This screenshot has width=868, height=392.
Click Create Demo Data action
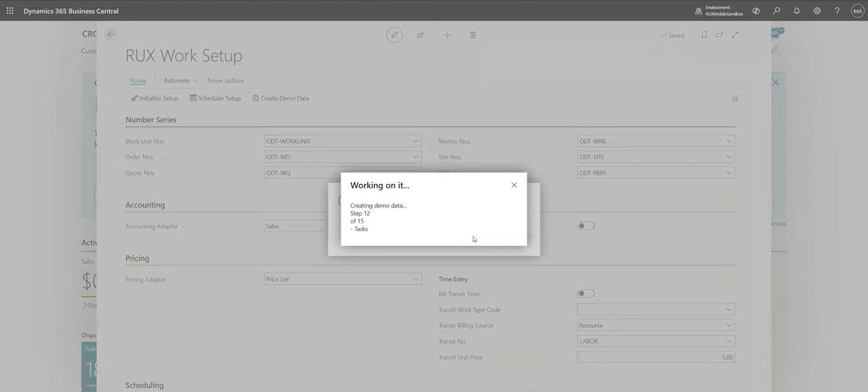281,98
